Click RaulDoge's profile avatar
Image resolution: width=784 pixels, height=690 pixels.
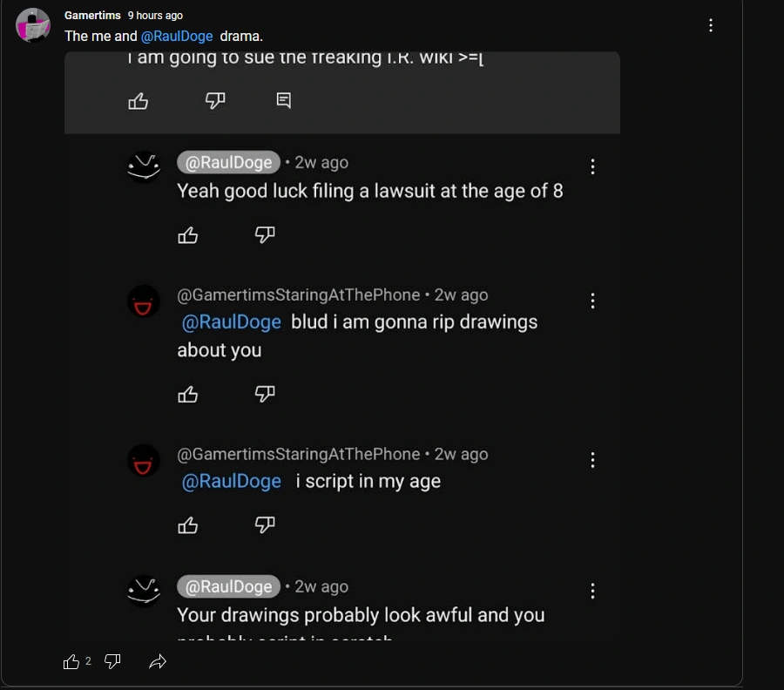pos(143,162)
